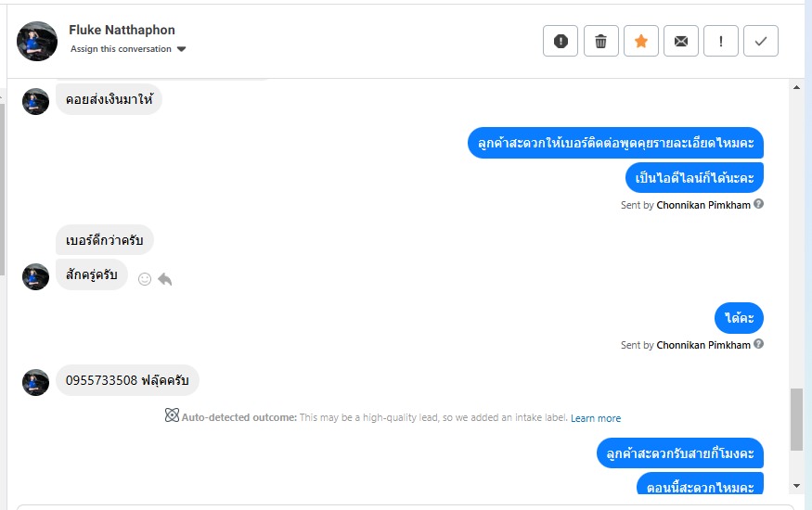Click the spam report icon button
Viewport: 812px width, 510px height.
[561, 41]
